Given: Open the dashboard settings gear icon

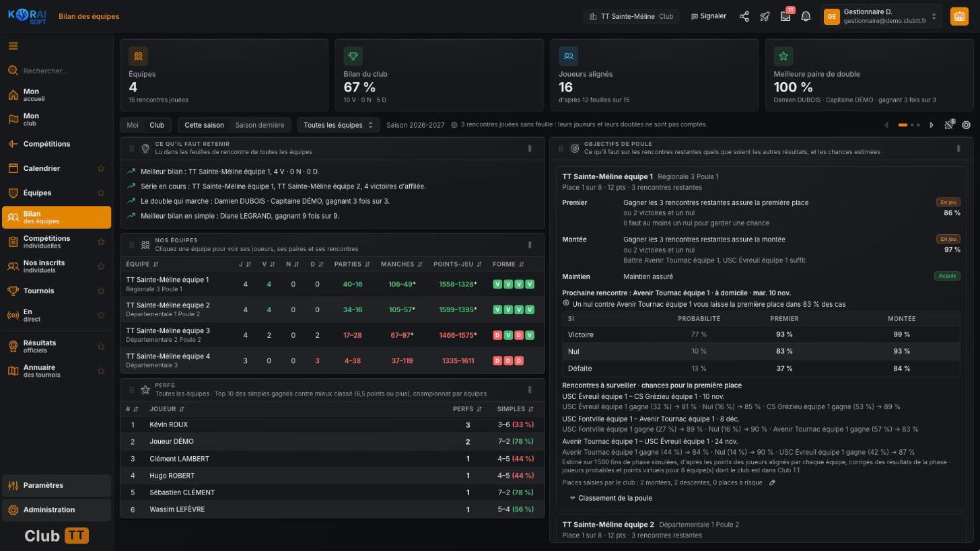Looking at the screenshot, I should 966,125.
